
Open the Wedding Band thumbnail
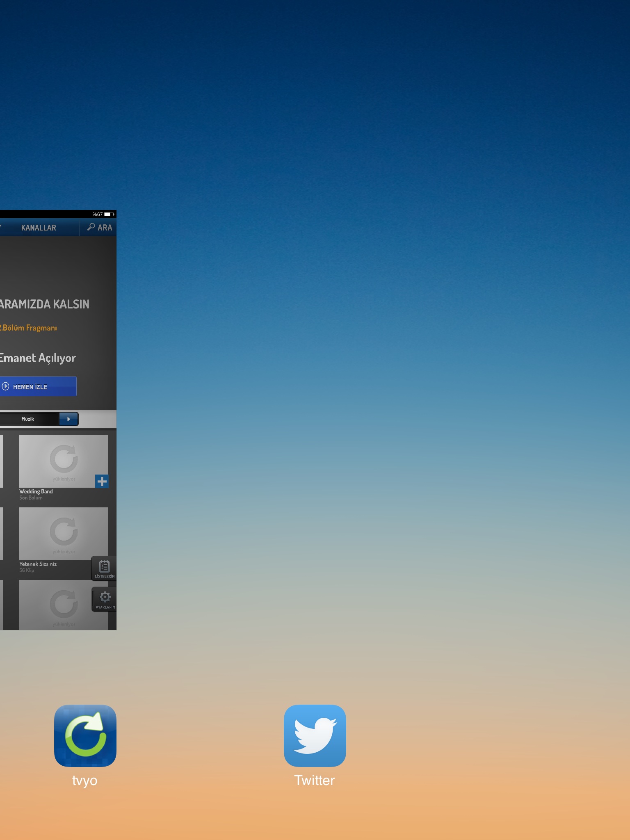pyautogui.click(x=64, y=461)
